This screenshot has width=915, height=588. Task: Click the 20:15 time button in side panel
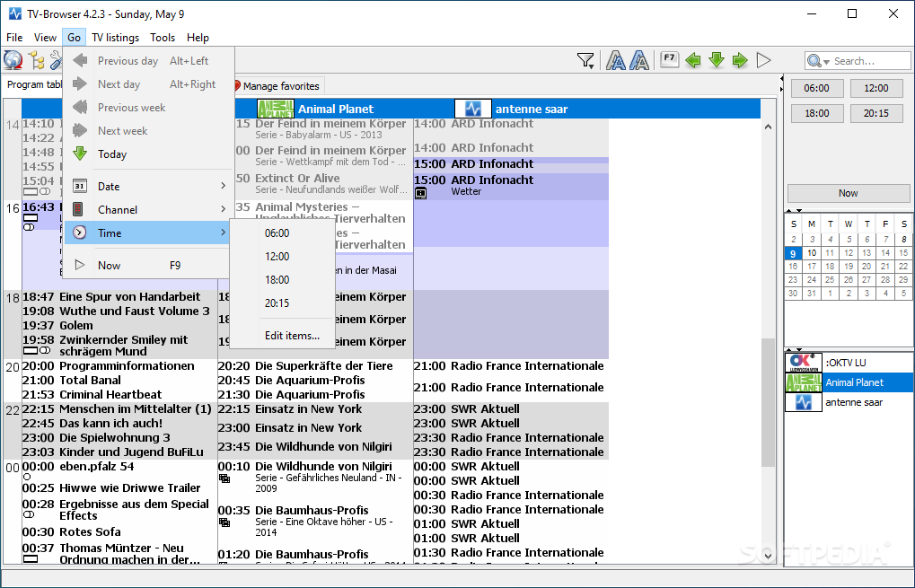875,113
